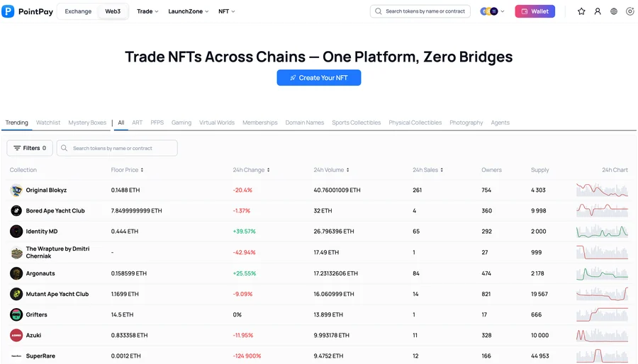Click the Identity MD +39.57% change value
638x364 pixels.
pyautogui.click(x=244, y=231)
